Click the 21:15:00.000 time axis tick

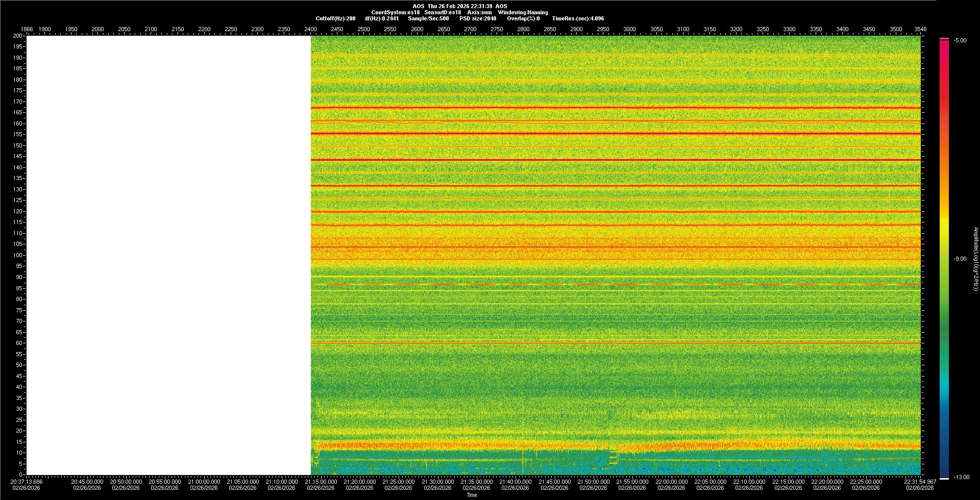point(321,481)
